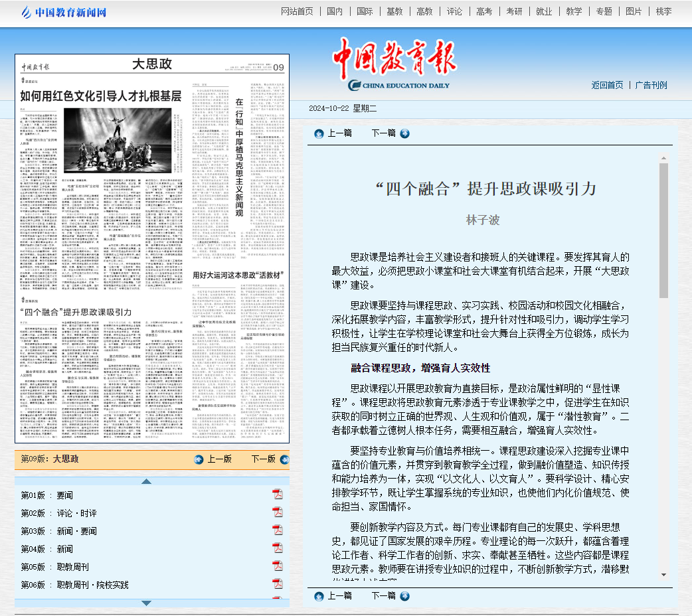Open the PDF icon for 第01版 要闻
The width and height of the screenshot is (692, 616).
tap(277, 495)
